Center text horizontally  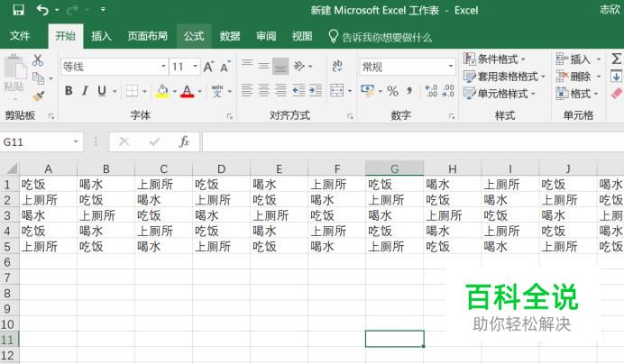click(263, 91)
